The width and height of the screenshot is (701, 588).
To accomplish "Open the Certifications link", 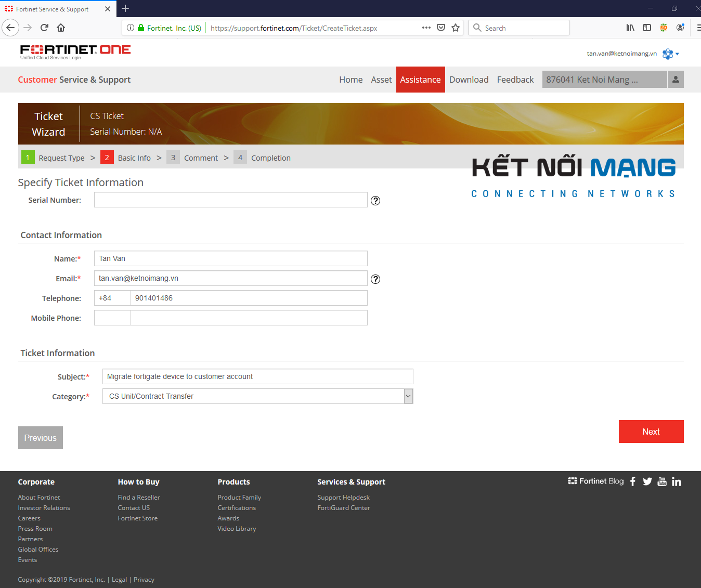I will (x=237, y=508).
